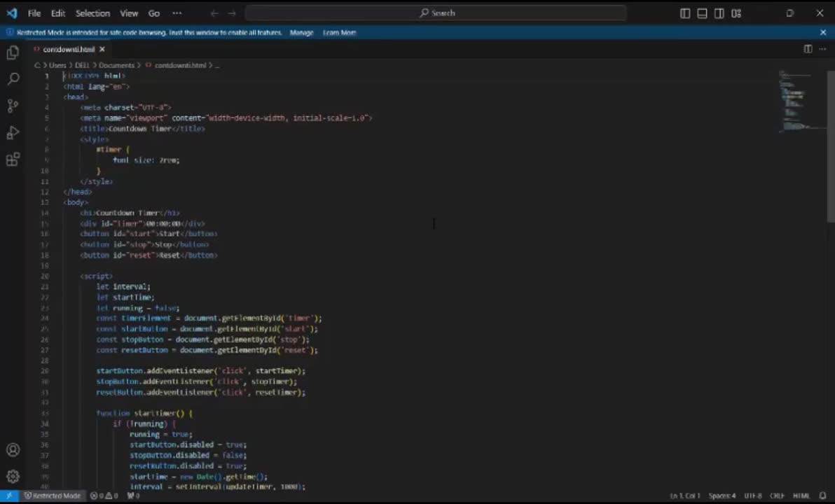The width and height of the screenshot is (835, 504).
Task: Open the Selection menu
Action: (92, 13)
